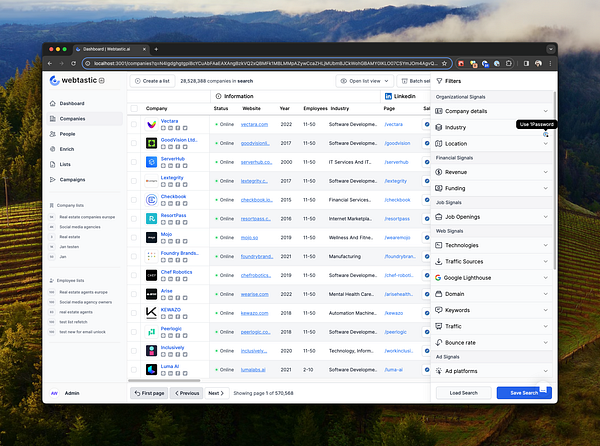Collapse sidebar using icon beside webtastic

(102, 81)
